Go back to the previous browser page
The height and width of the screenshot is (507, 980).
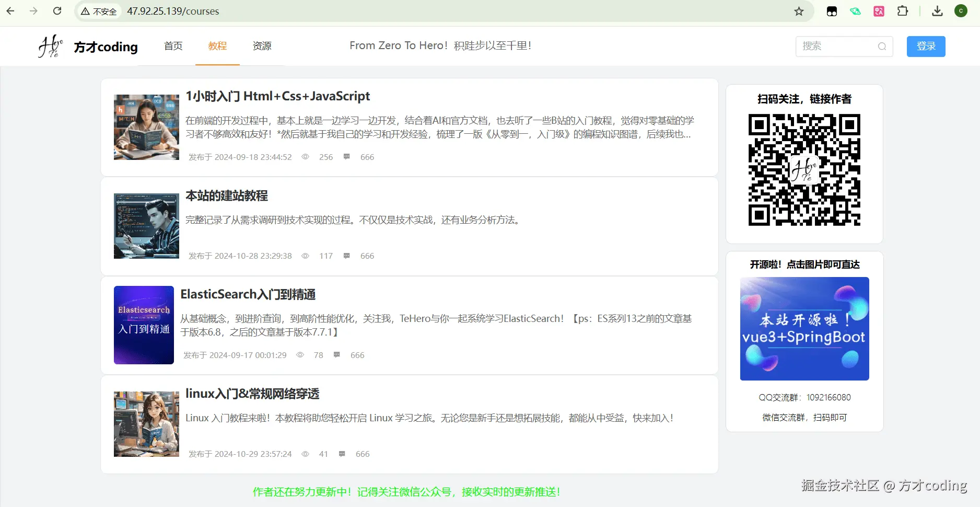[x=10, y=11]
